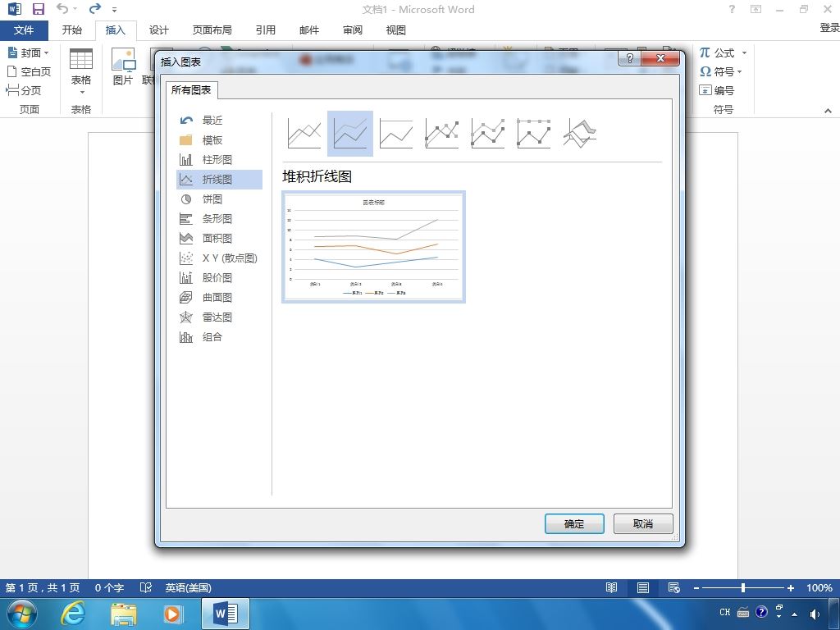Switch to web layout view icon
The width and height of the screenshot is (840, 630).
coord(674,587)
